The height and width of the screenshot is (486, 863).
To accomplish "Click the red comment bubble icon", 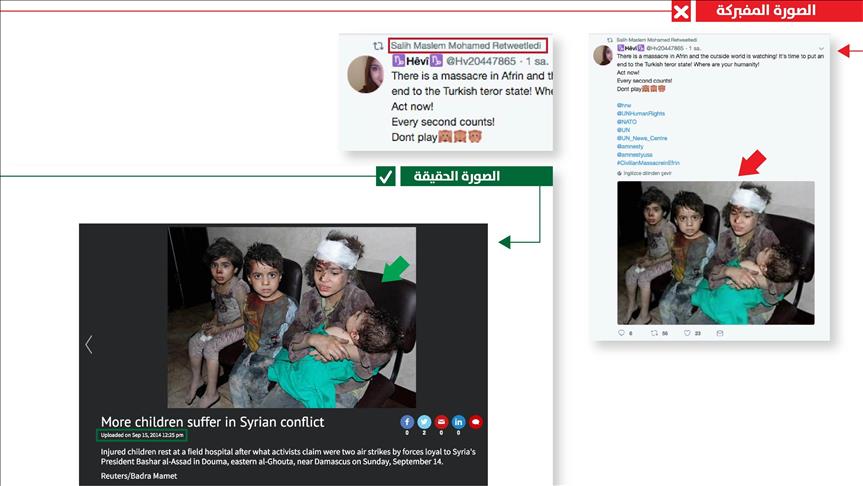I will point(476,422).
